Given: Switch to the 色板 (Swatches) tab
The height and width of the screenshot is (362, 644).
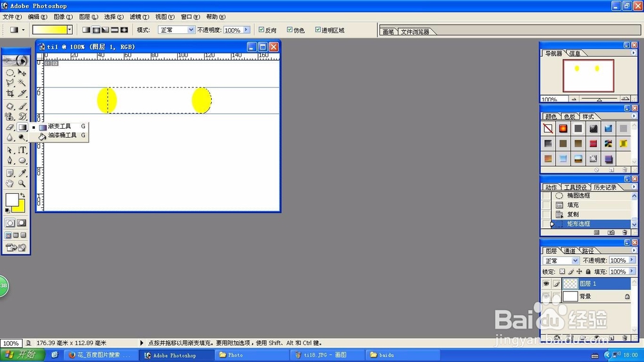Looking at the screenshot, I should click(x=569, y=117).
